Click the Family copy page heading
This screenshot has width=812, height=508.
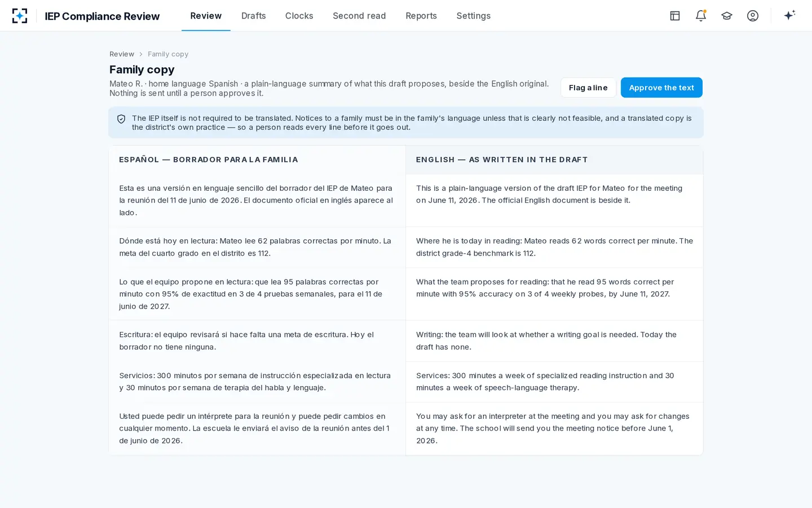142,69
